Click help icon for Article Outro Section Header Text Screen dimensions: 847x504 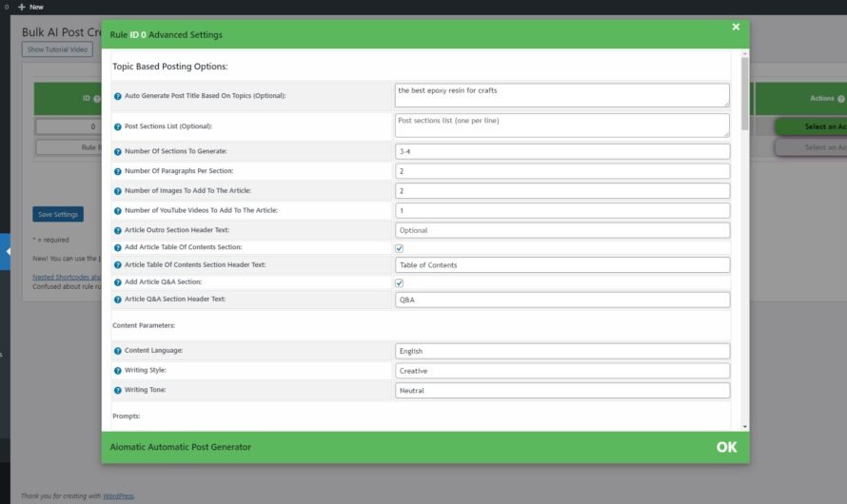(x=117, y=230)
